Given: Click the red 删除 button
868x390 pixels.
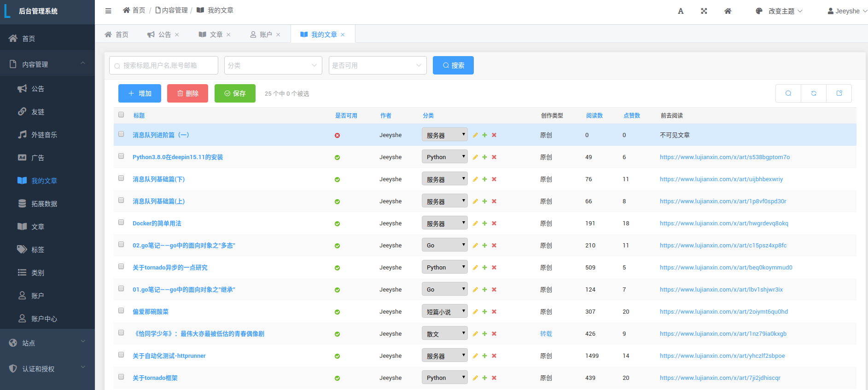Looking at the screenshot, I should coord(187,93).
